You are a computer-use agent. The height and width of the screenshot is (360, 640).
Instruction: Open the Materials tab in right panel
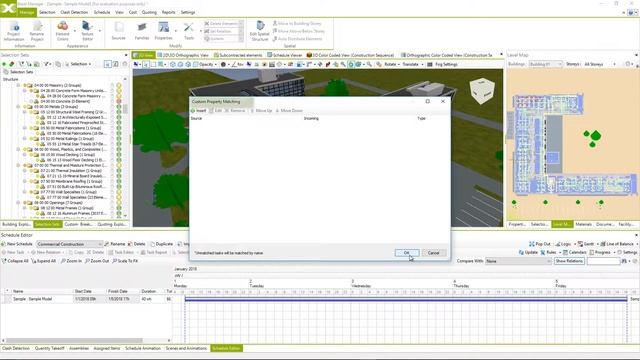(583, 224)
